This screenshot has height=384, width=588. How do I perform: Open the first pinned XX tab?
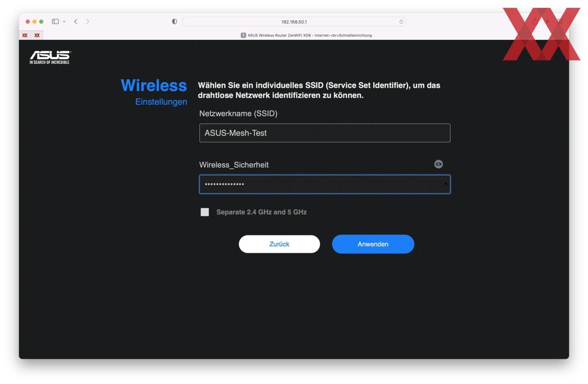coord(25,35)
